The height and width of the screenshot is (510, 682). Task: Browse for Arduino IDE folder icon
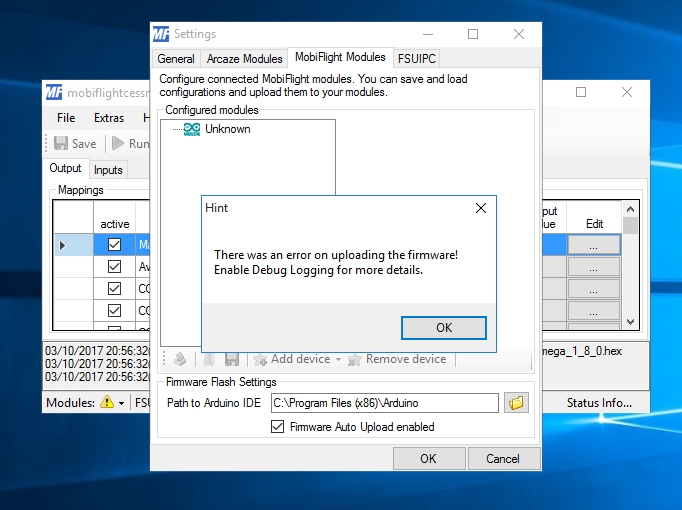[x=516, y=403]
